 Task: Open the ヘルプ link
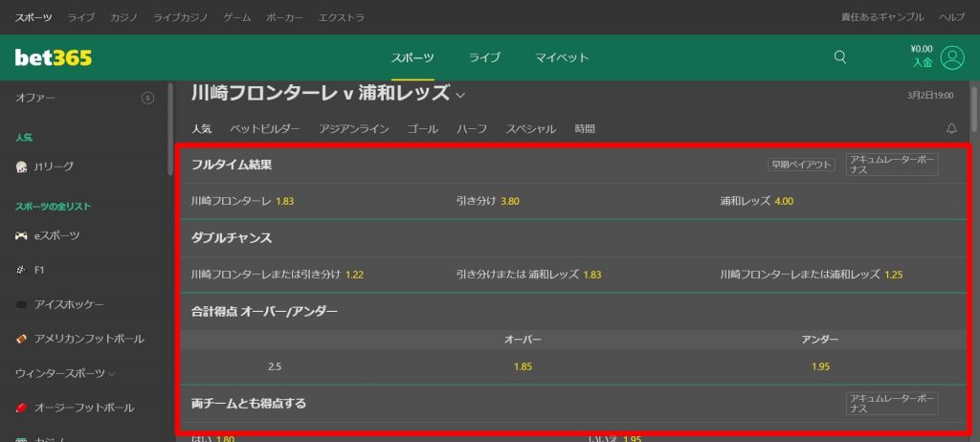click(952, 17)
